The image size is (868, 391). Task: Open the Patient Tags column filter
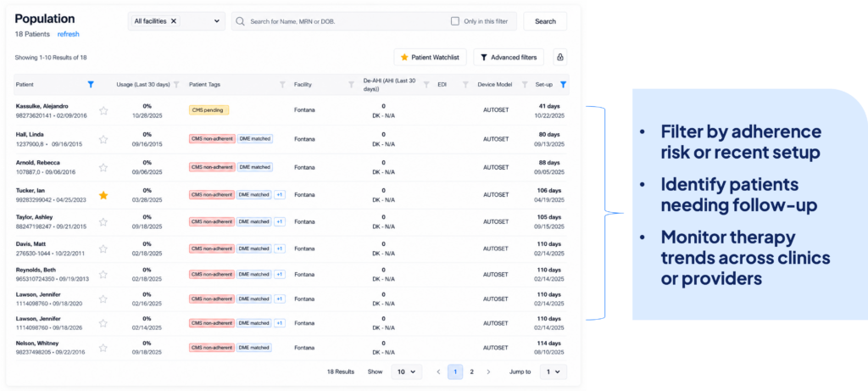tap(282, 85)
